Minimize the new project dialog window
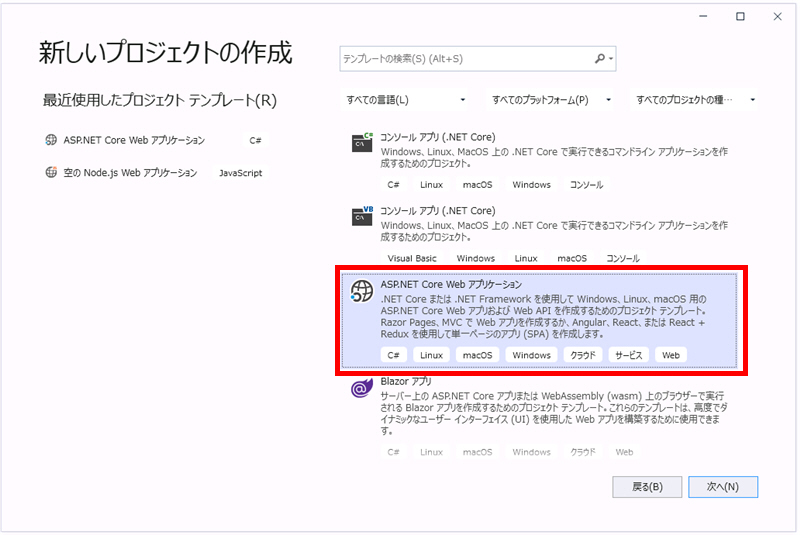The height and width of the screenshot is (535, 800). 703,16
